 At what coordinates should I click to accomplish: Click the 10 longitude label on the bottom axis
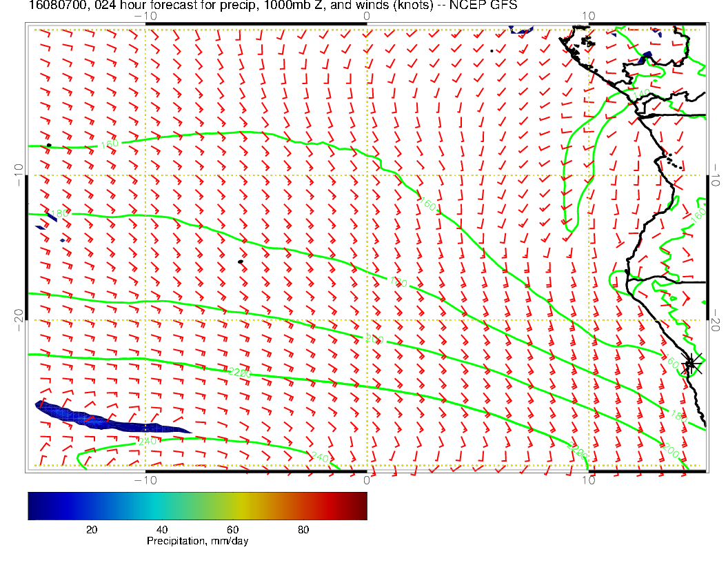588,480
